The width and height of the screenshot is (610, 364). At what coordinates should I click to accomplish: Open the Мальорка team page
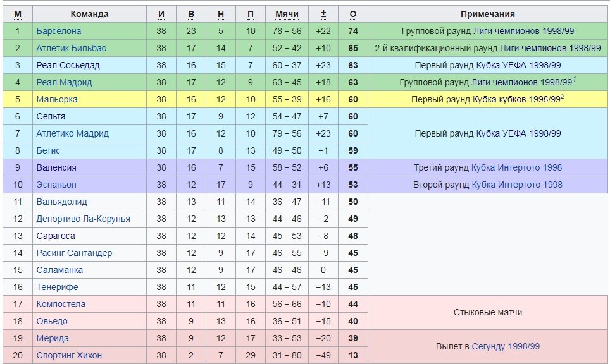click(57, 99)
